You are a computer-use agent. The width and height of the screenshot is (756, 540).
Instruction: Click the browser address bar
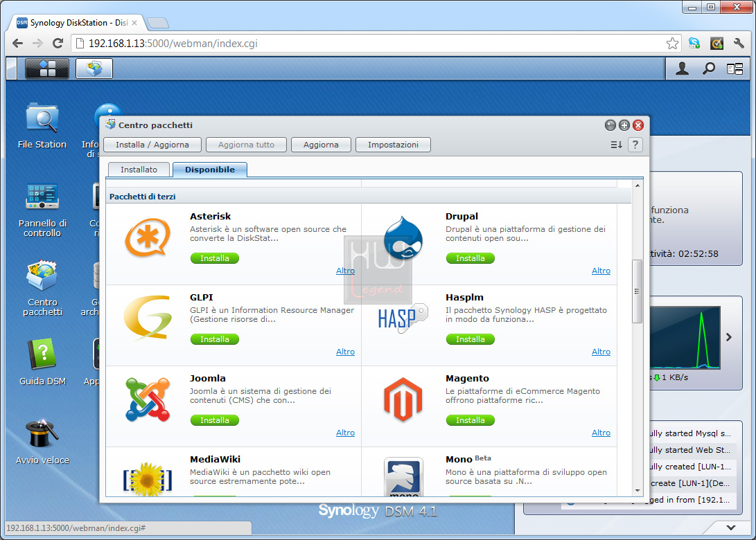pyautogui.click(x=376, y=44)
